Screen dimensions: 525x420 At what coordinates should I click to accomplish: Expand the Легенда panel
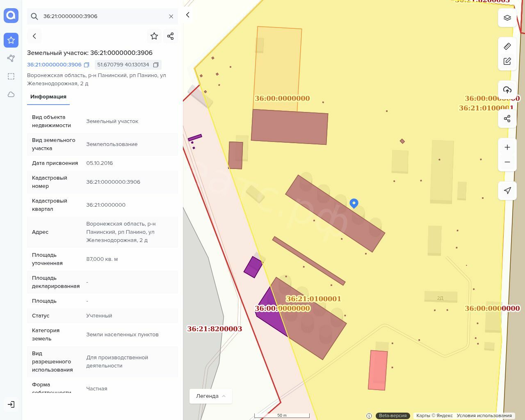point(210,396)
